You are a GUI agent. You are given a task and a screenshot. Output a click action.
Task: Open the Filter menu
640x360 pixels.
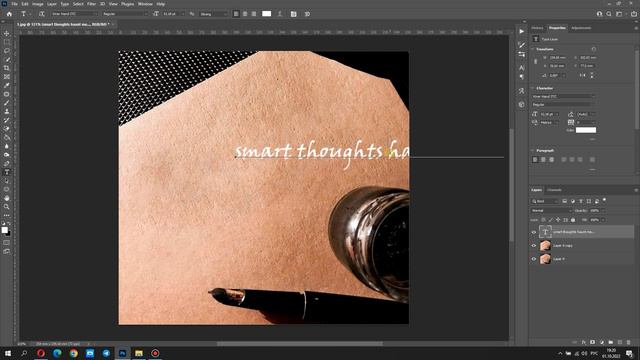click(x=91, y=4)
